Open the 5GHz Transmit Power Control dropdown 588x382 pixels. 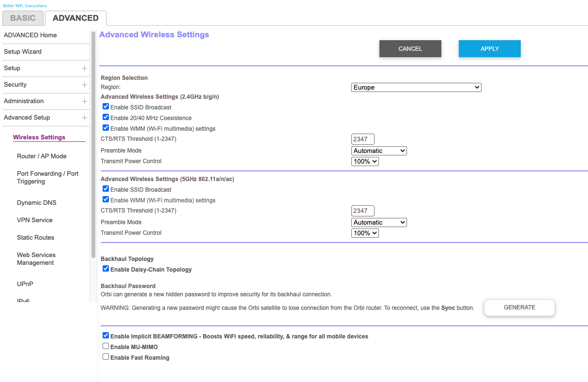[x=365, y=233]
